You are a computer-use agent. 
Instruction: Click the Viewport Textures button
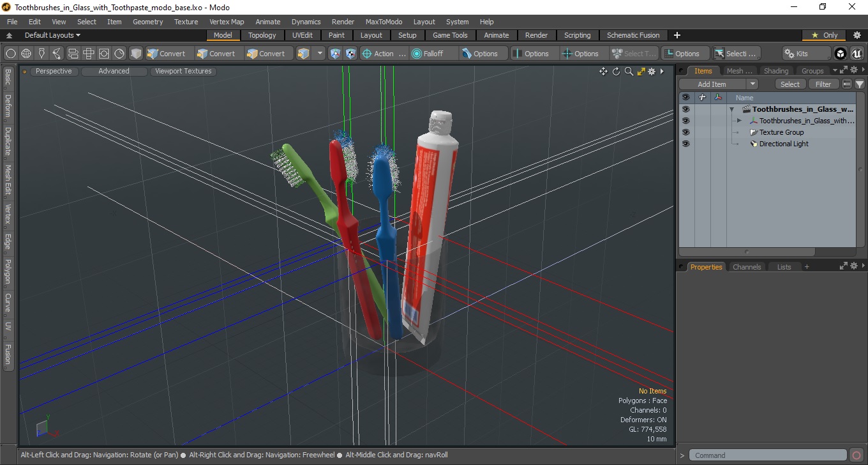(x=183, y=72)
